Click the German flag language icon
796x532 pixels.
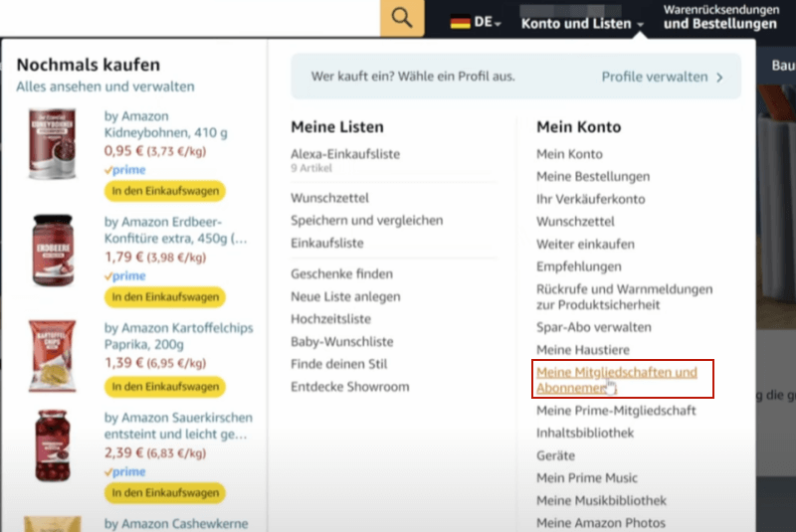[x=460, y=22]
